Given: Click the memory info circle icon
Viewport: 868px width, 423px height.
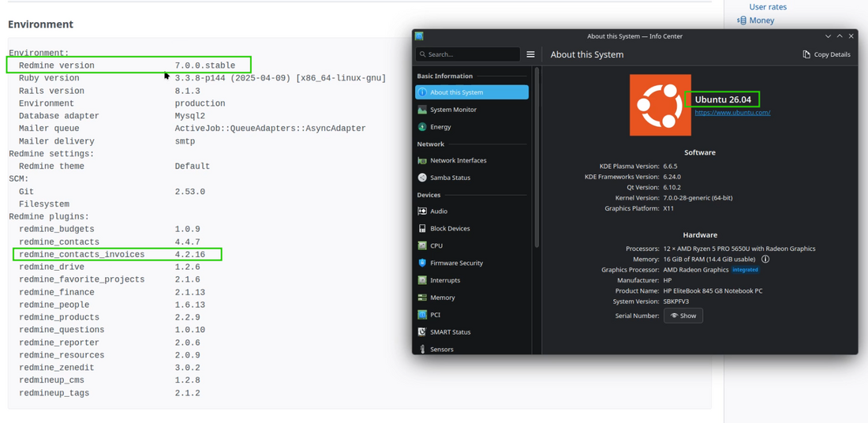Looking at the screenshot, I should tap(765, 259).
